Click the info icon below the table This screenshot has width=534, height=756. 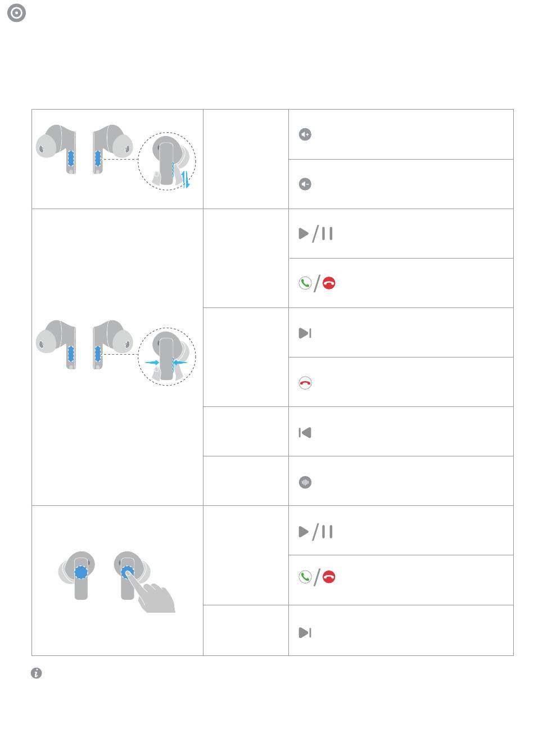[37, 673]
